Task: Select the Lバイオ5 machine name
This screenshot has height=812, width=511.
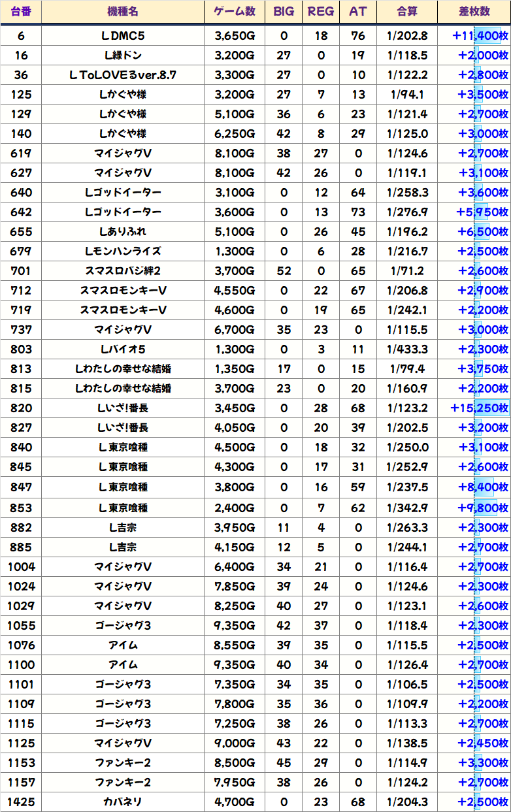Action: (x=123, y=349)
